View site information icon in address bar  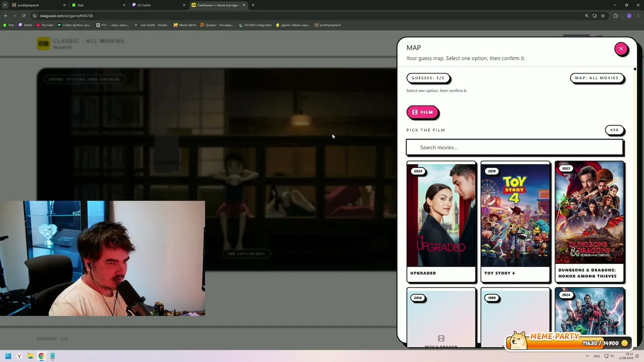click(x=35, y=16)
